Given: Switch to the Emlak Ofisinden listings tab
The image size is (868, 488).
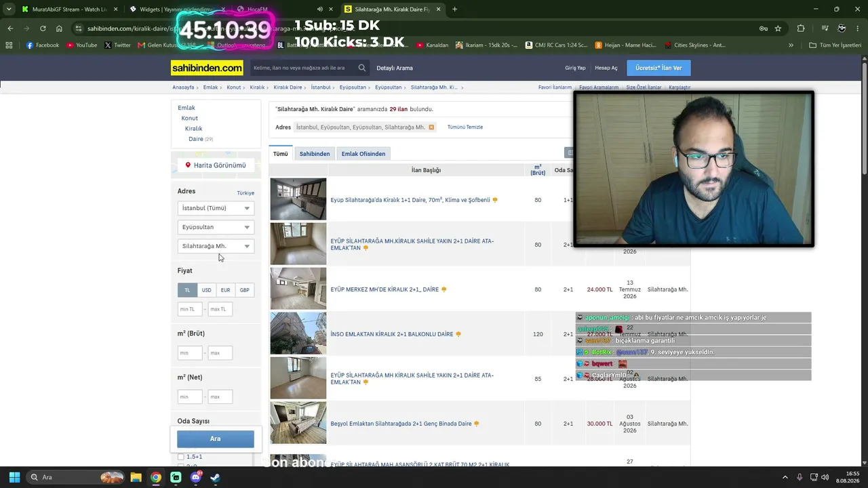Looking at the screenshot, I should (x=363, y=154).
